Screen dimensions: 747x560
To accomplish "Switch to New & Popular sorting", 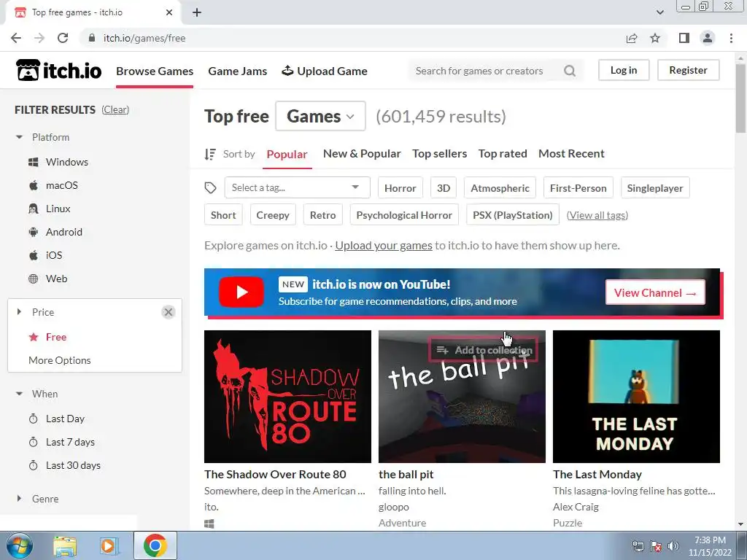I will click(x=362, y=154).
